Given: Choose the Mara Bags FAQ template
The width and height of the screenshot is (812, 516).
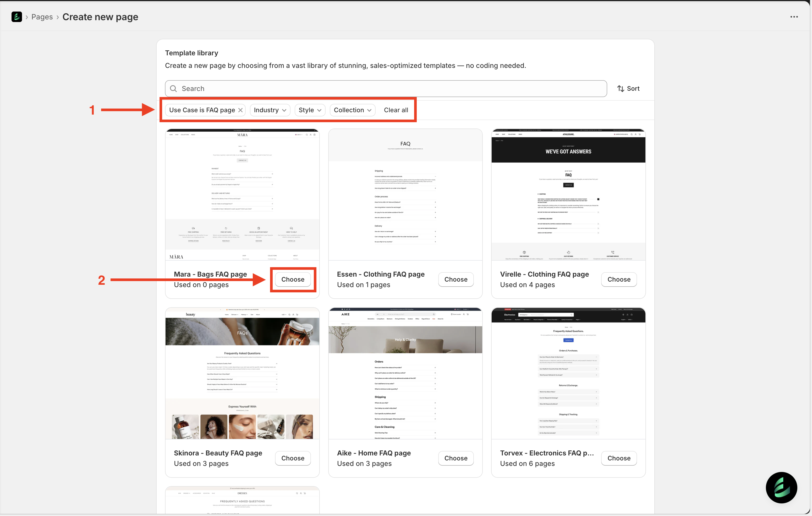Looking at the screenshot, I should coord(293,279).
